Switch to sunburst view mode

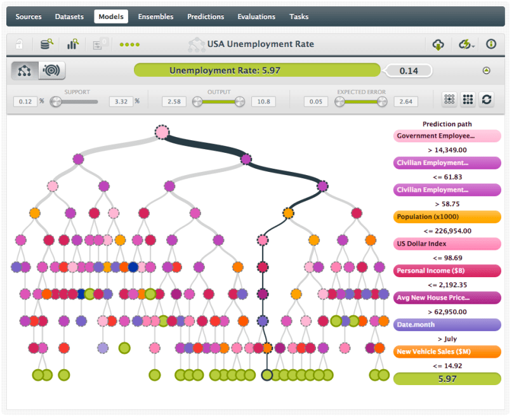[x=51, y=70]
